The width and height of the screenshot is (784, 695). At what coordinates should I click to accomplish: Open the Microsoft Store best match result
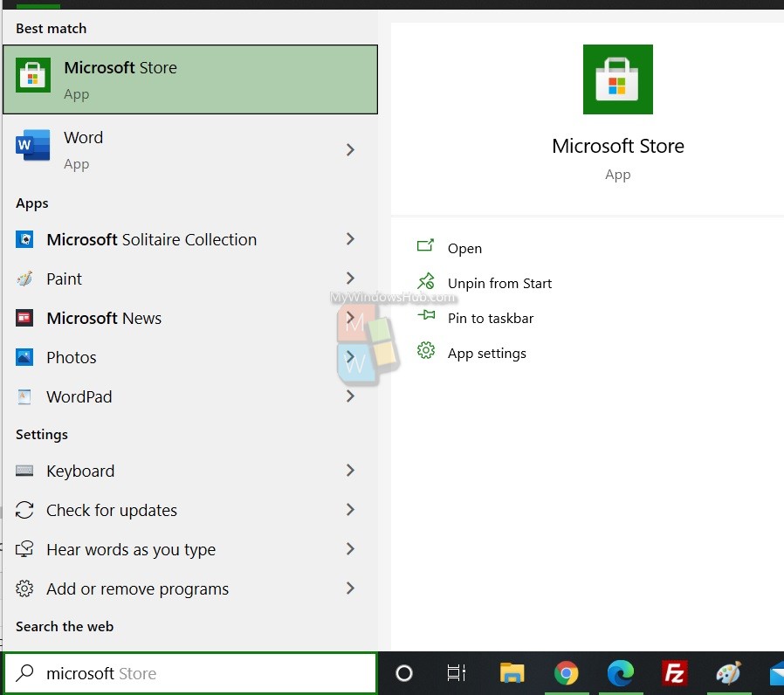tap(190, 79)
